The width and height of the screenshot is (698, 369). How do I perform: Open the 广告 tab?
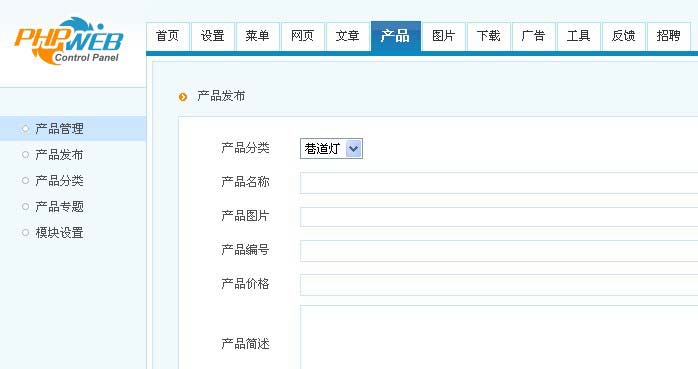click(x=533, y=36)
